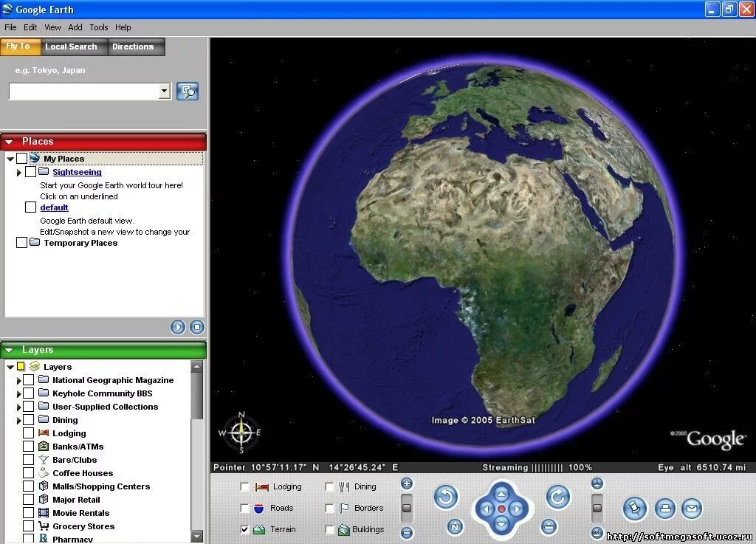The image size is (756, 544).
Task: Rotate view counter-clockwise
Action: [x=446, y=497]
